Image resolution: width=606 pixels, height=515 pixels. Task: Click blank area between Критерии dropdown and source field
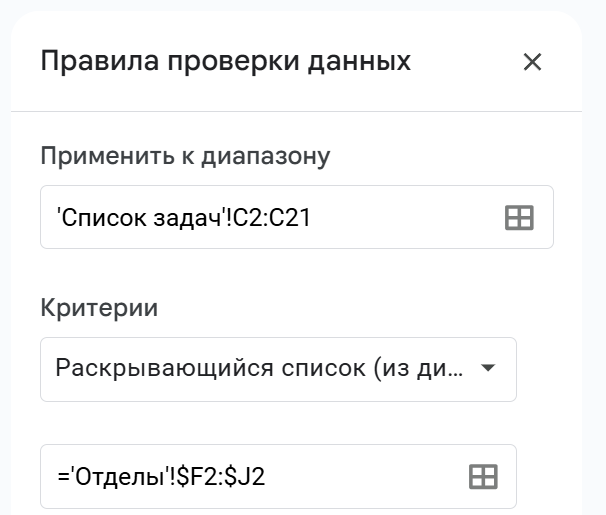[278, 423]
